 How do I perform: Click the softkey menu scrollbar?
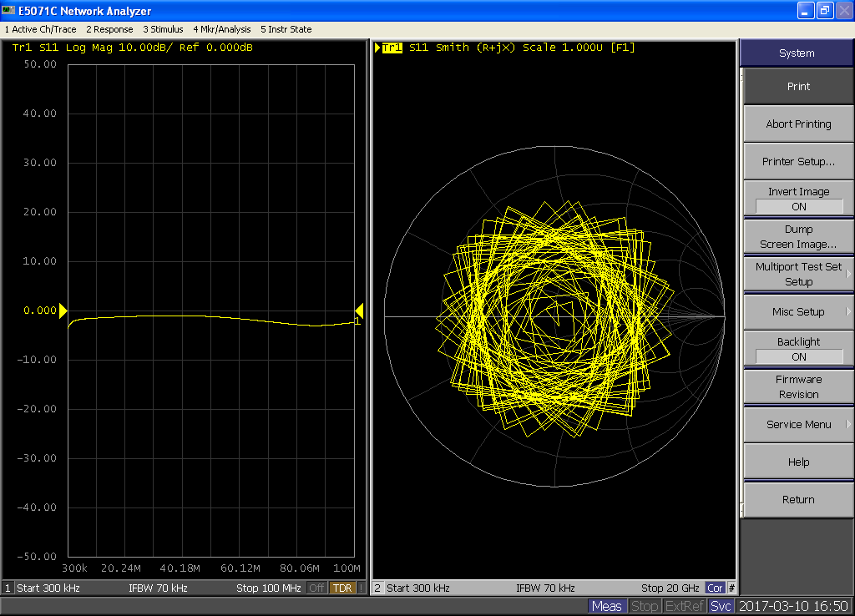[x=741, y=295]
